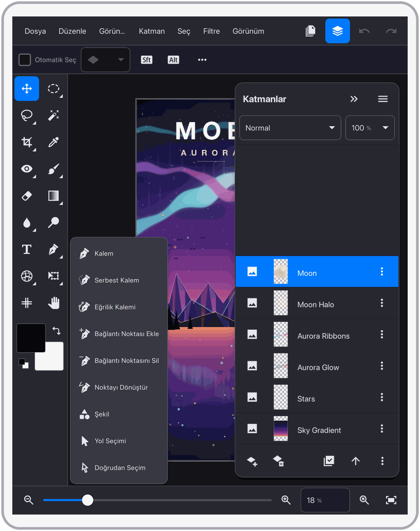Select the Eraser tool
Screen dimensions: 420x531
27,196
